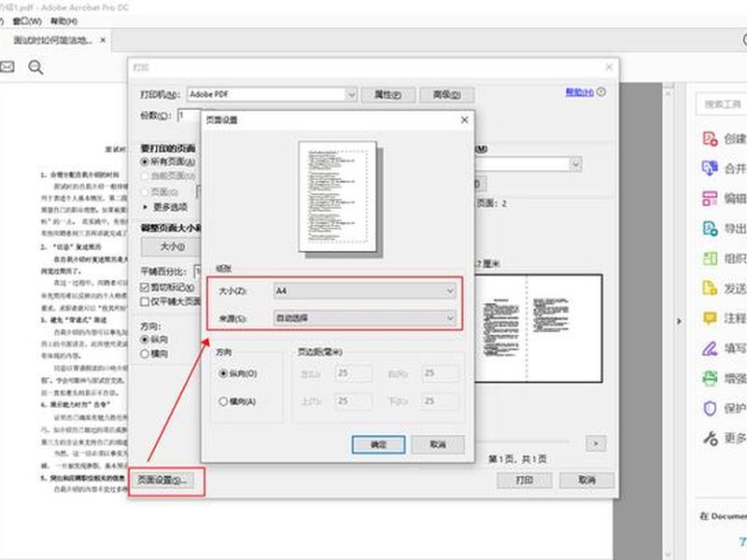Click the 搜索工具 search field
Viewport: 747px width, 560px height.
723,104
